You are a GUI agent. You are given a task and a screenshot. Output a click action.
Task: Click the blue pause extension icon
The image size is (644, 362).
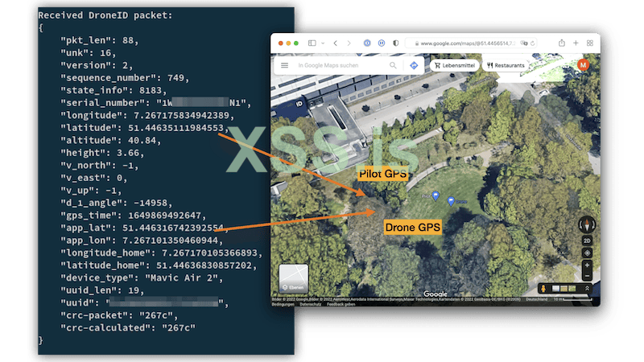382,43
